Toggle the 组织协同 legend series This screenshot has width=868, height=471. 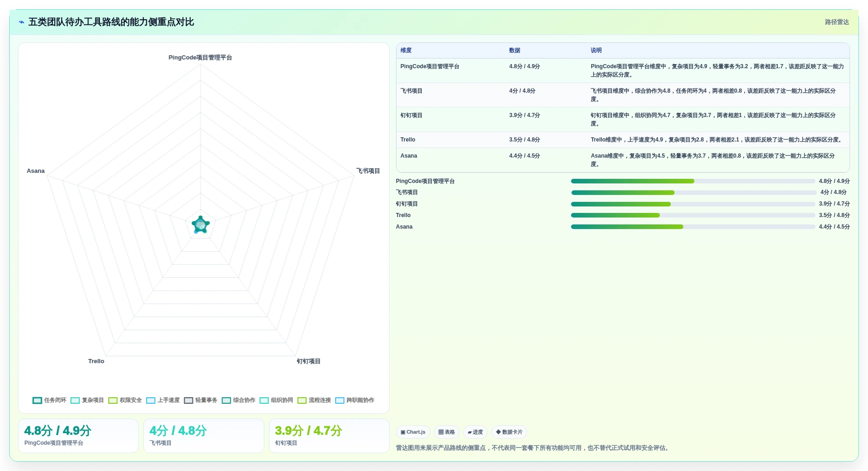(x=276, y=400)
